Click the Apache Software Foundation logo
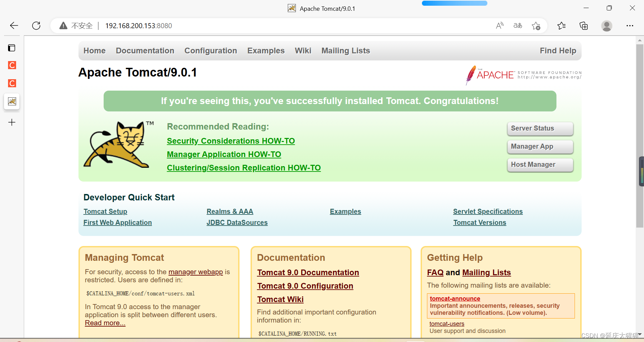Screen dimensions: 644x342 (523, 75)
